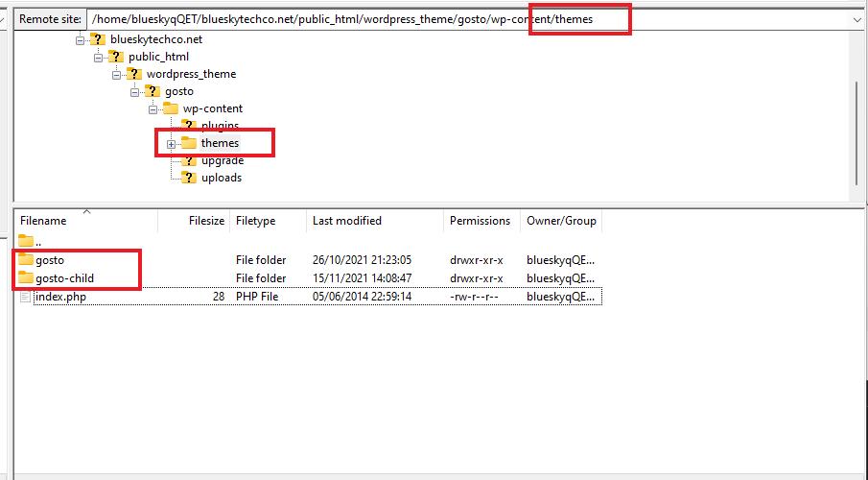Viewport: 868px width, 480px height.
Task: Select uploads folder in the tree
Action: click(222, 178)
